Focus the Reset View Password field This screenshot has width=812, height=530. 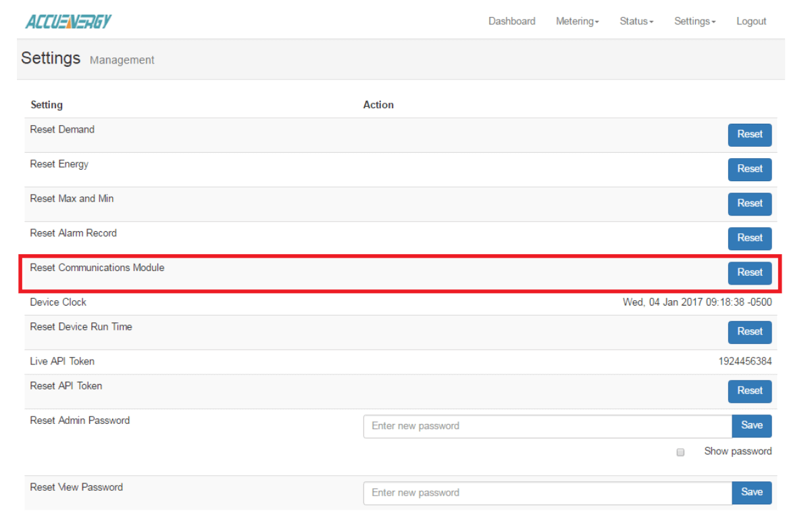point(547,493)
